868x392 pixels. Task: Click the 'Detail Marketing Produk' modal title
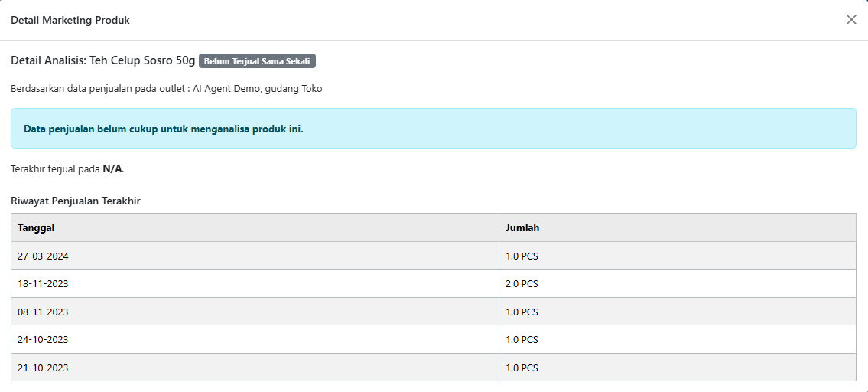pos(70,20)
